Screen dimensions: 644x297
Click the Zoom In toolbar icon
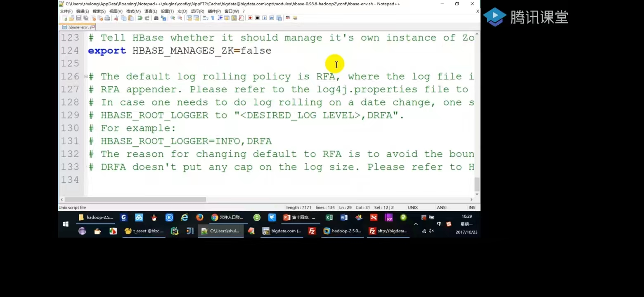(172, 18)
